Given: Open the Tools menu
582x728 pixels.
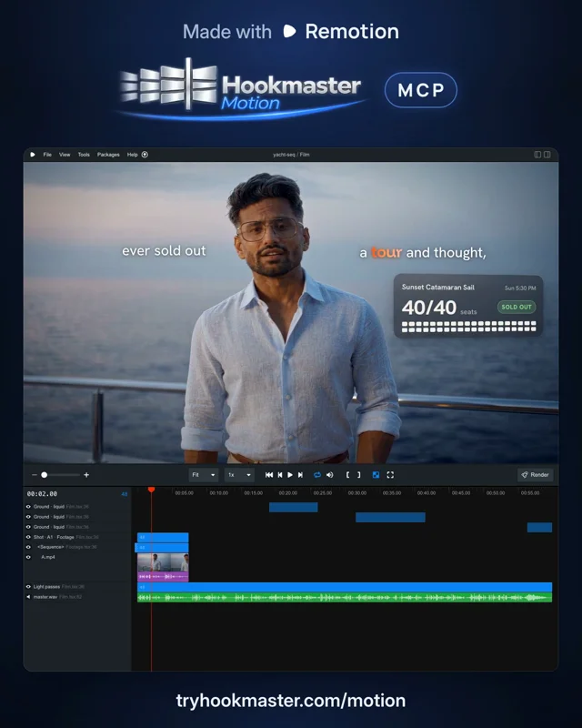Looking at the screenshot, I should [x=84, y=155].
